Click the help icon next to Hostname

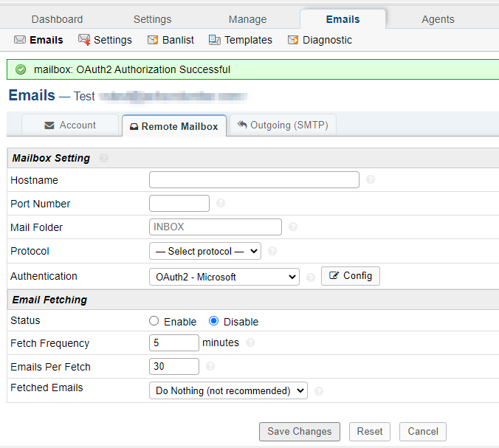pos(371,179)
